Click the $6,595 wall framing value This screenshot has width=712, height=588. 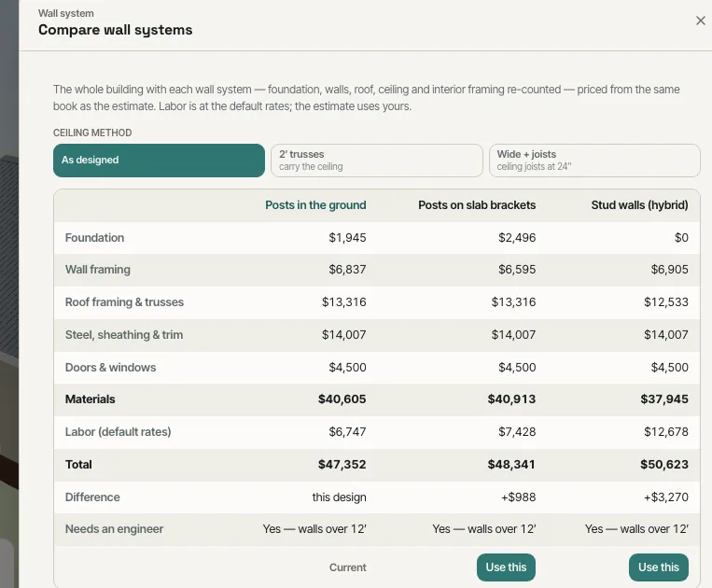517,270
